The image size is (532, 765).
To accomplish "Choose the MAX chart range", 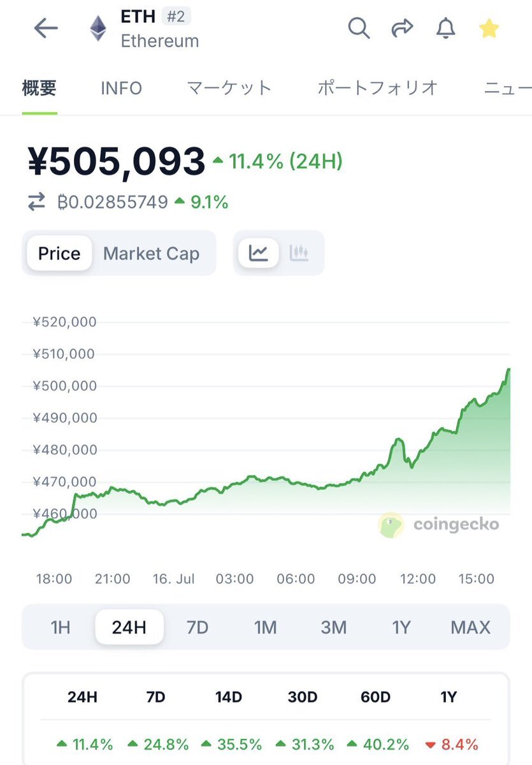I will 470,627.
